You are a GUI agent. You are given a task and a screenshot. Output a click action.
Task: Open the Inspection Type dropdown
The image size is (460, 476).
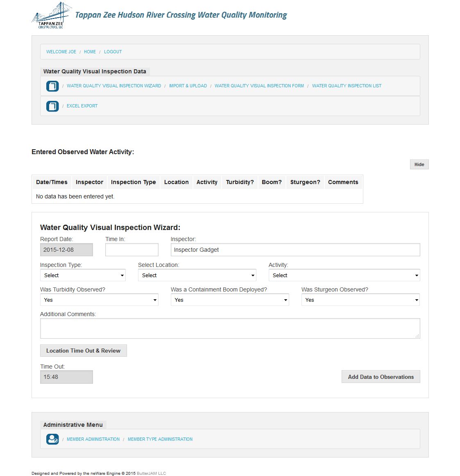coord(83,276)
